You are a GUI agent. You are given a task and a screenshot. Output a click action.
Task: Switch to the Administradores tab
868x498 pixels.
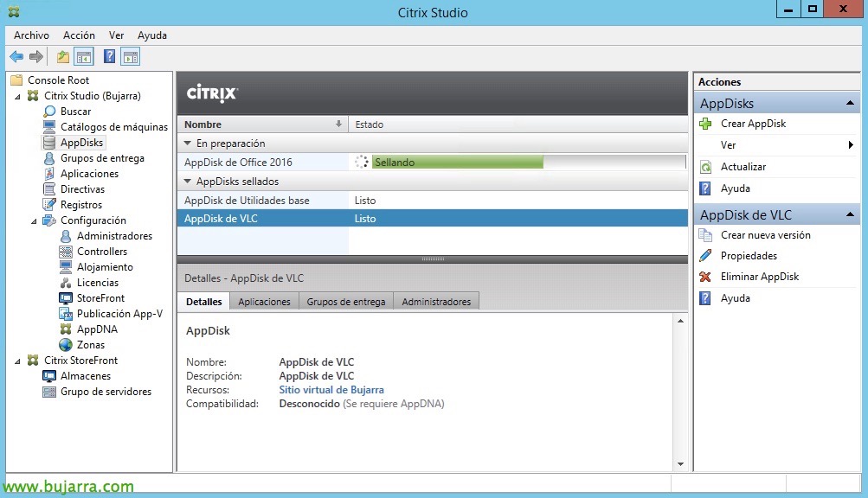436,302
